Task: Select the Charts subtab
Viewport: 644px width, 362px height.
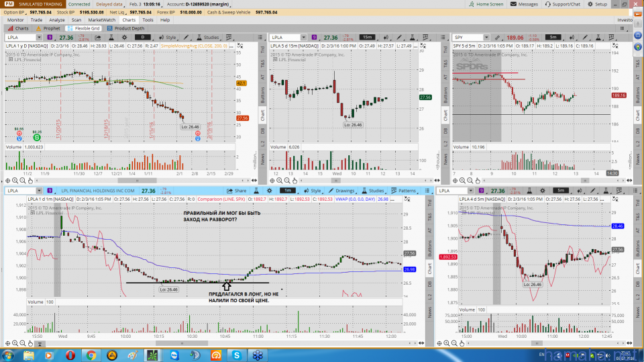Action: pos(18,28)
